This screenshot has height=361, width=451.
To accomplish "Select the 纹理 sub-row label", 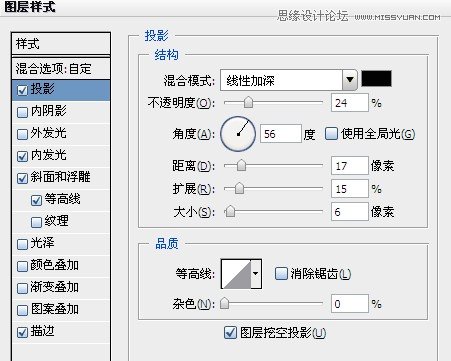I will click(57, 221).
